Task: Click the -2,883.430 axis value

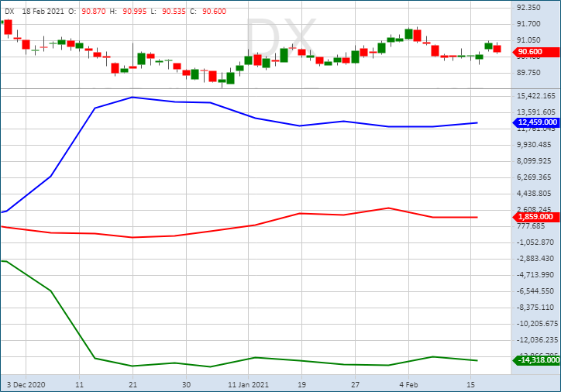Action: (535, 259)
